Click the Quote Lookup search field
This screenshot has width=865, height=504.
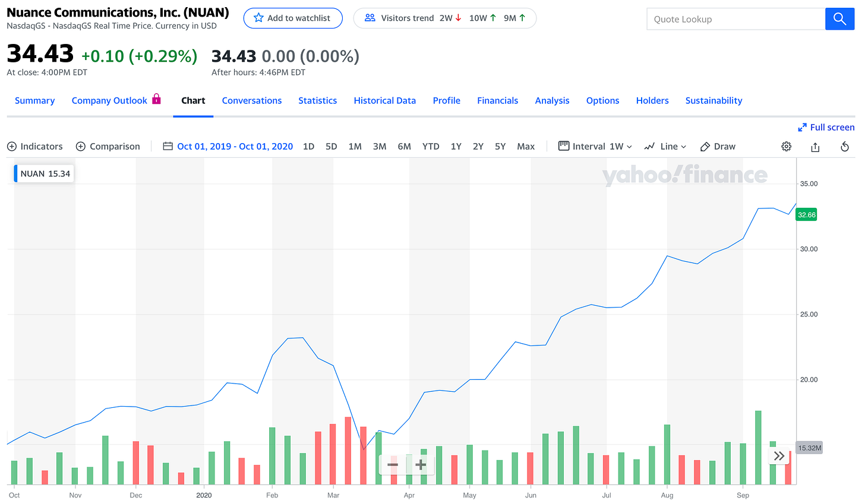coord(735,19)
